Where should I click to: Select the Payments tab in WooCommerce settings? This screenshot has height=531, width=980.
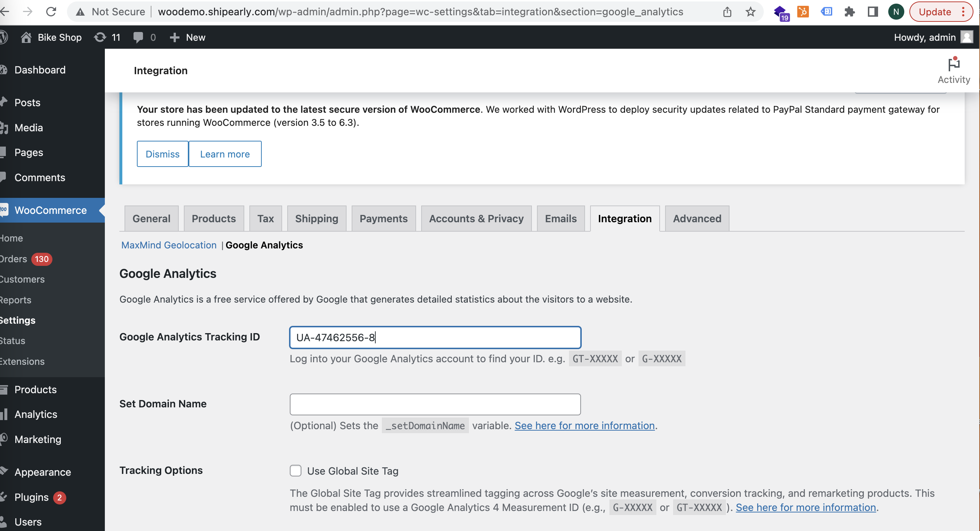pyautogui.click(x=383, y=218)
